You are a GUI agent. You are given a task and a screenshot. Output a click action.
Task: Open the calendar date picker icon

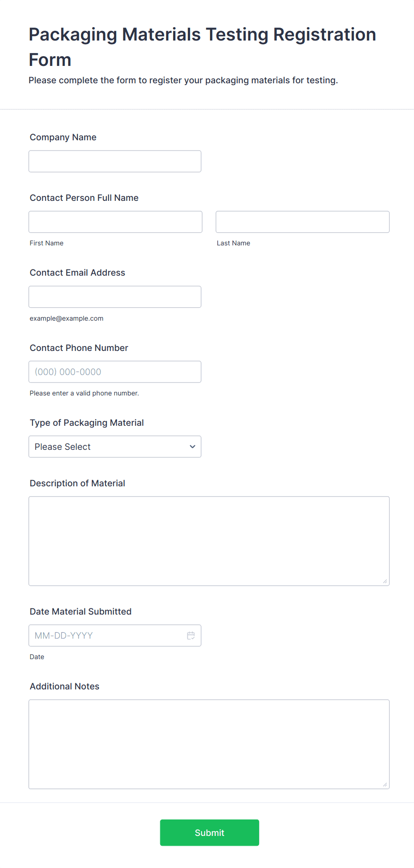pyautogui.click(x=191, y=636)
